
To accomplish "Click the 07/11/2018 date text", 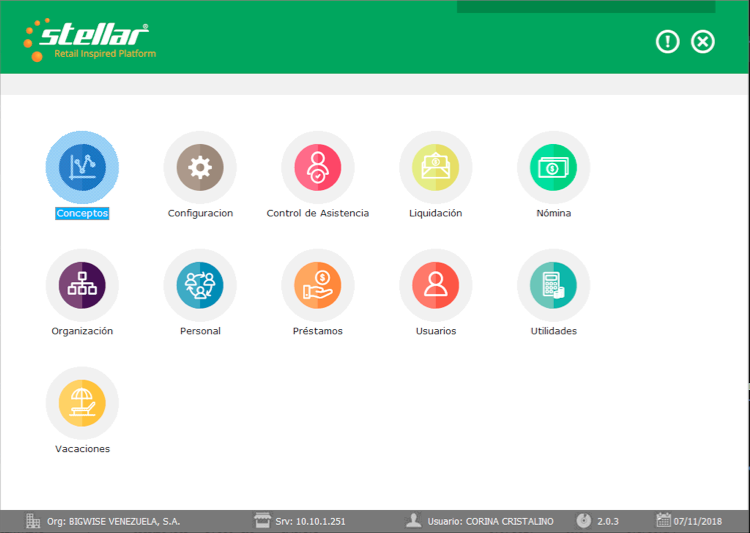I will [698, 522].
